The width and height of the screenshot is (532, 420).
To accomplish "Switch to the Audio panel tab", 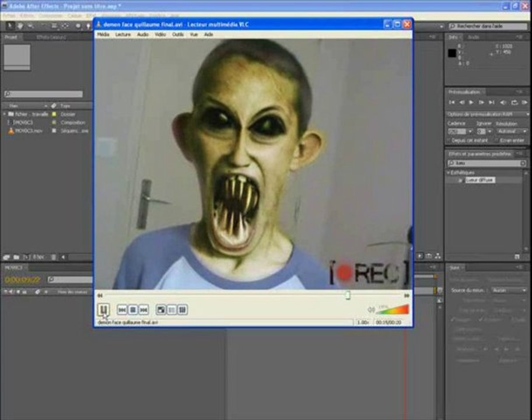I will click(x=473, y=37).
